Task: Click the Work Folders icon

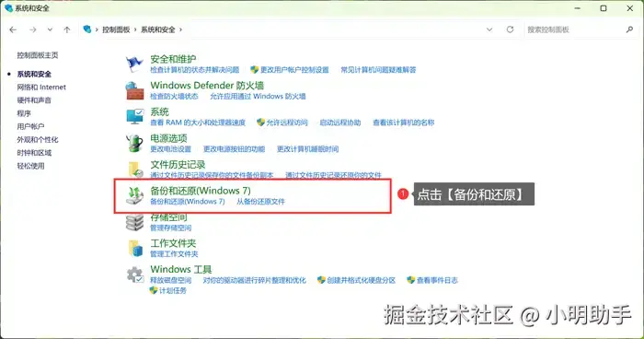Action: 135,248
